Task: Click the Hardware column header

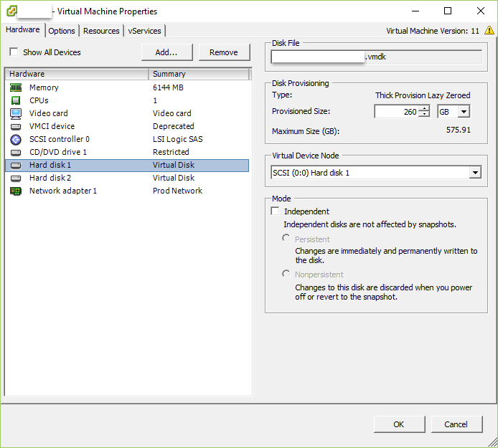Action: (77, 74)
